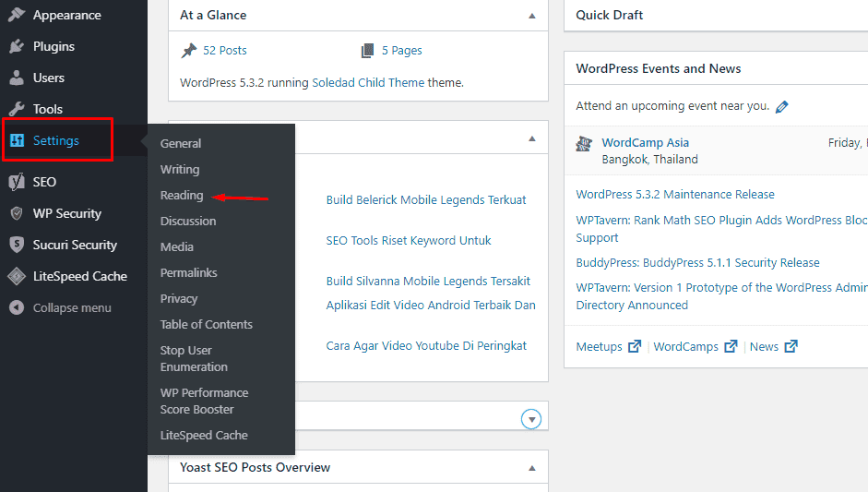
Task: Click the Yoast SEO icon in sidebar
Action: point(17,182)
